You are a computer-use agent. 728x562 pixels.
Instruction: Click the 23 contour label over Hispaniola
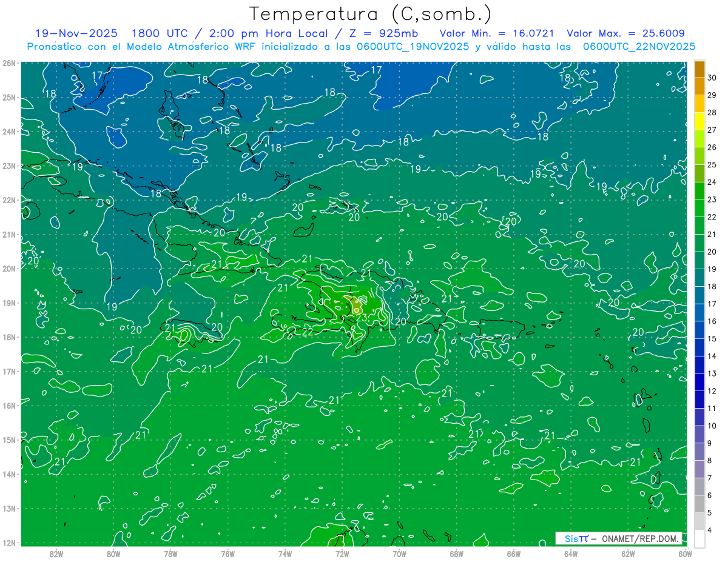click(361, 318)
